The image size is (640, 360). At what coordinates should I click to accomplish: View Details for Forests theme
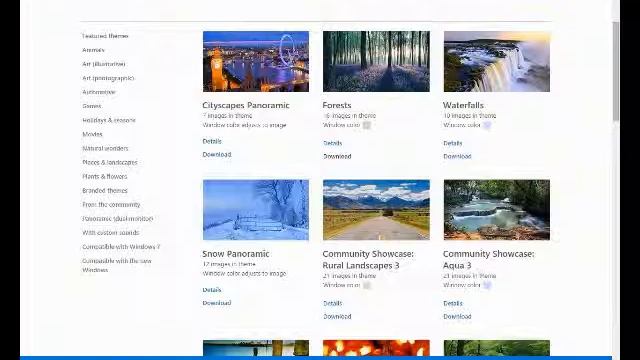(333, 143)
